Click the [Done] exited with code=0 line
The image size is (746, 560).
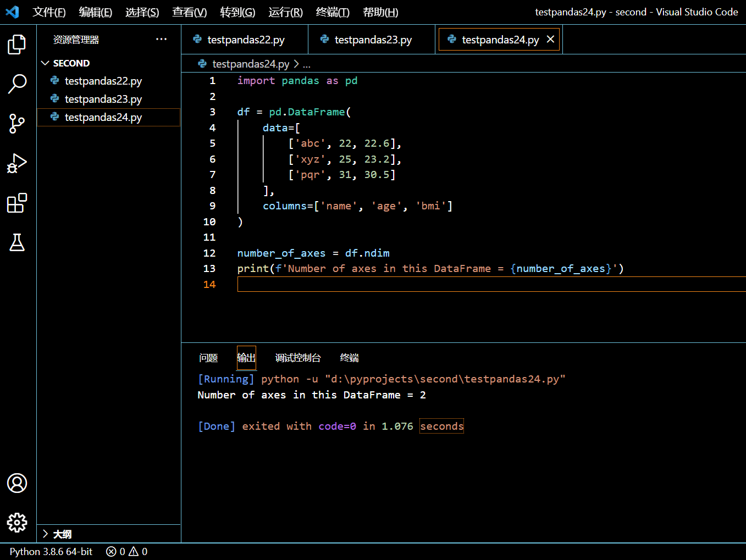(331, 426)
